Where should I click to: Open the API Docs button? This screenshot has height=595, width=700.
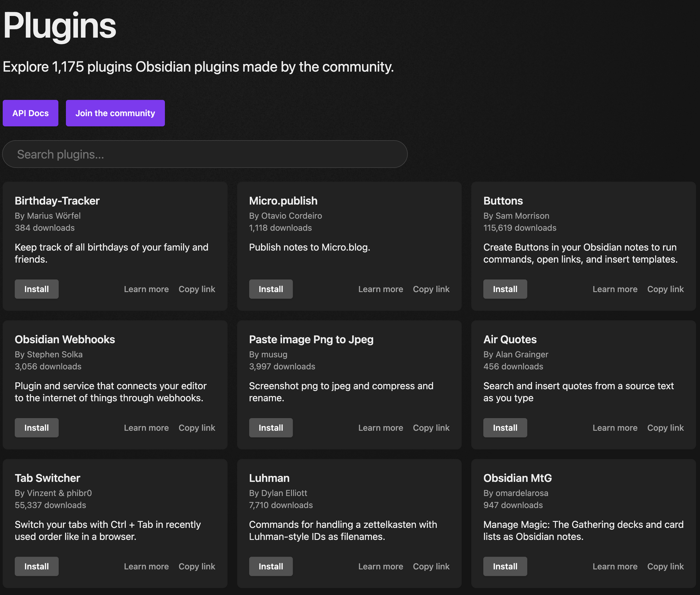click(30, 113)
